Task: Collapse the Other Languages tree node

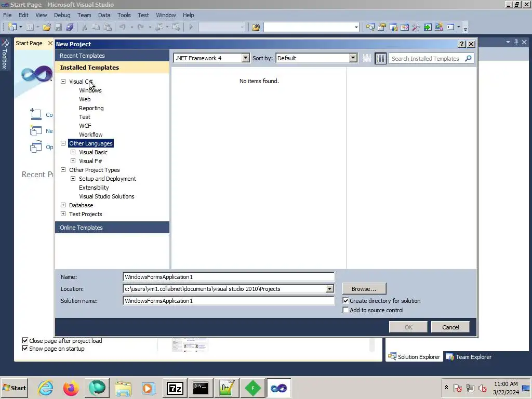Action: (63, 143)
